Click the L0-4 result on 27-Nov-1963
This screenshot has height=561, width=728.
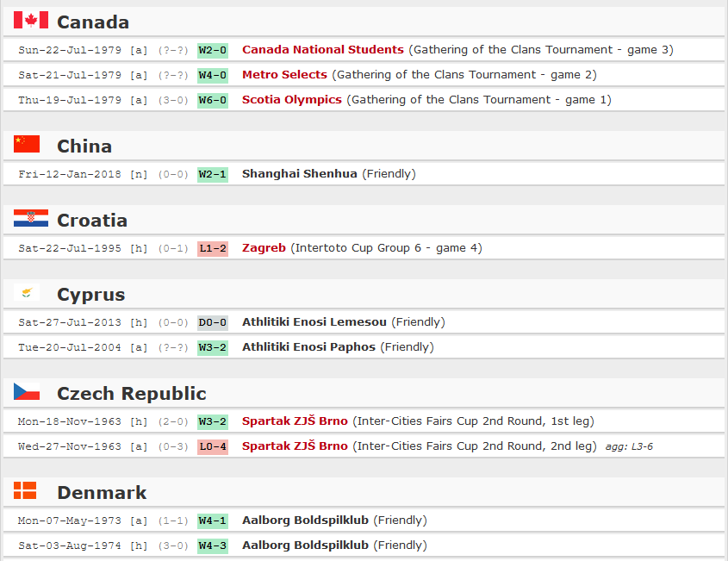(213, 447)
